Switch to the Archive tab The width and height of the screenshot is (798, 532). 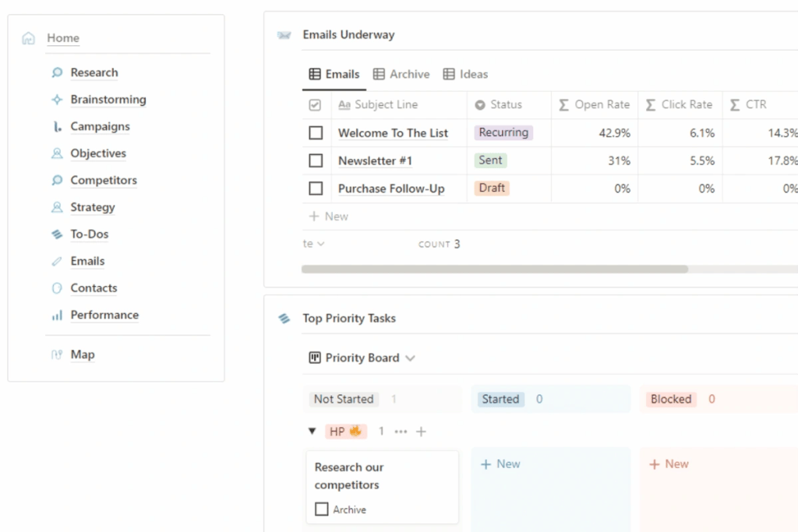(401, 74)
